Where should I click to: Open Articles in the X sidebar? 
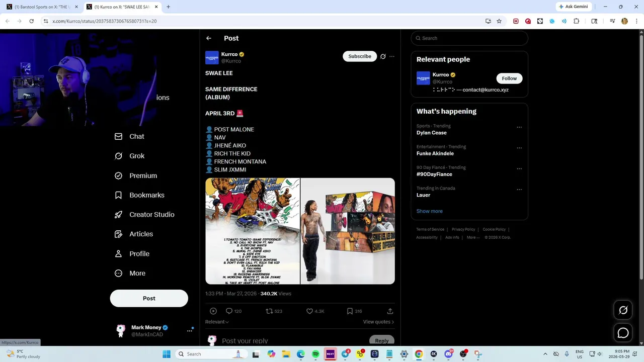(134, 234)
